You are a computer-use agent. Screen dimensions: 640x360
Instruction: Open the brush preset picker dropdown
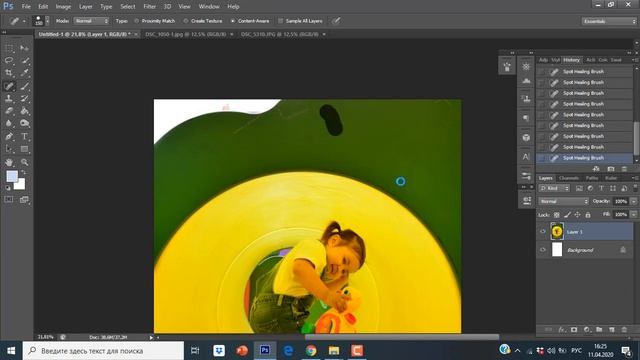(x=47, y=21)
